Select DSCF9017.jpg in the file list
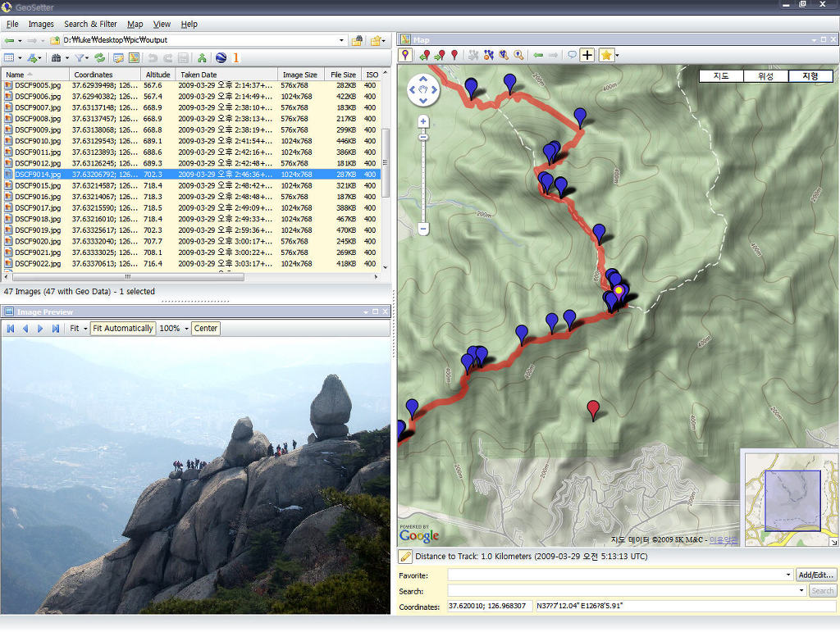Screen dimensions: 840x632 point(33,208)
